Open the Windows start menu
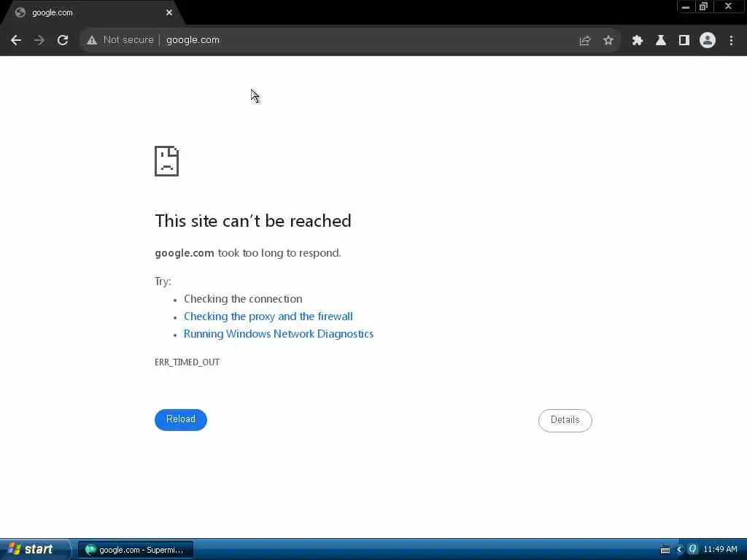 34,549
